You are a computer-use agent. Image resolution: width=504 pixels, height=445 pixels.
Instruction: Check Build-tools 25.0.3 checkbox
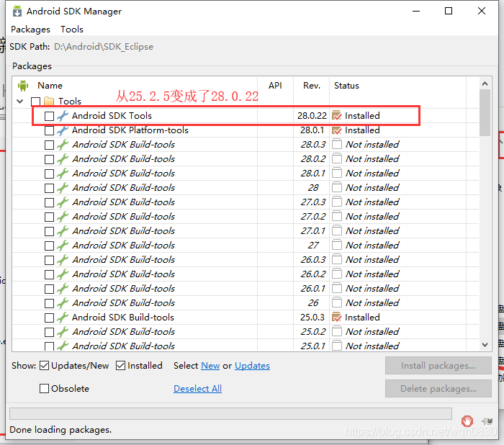49,318
